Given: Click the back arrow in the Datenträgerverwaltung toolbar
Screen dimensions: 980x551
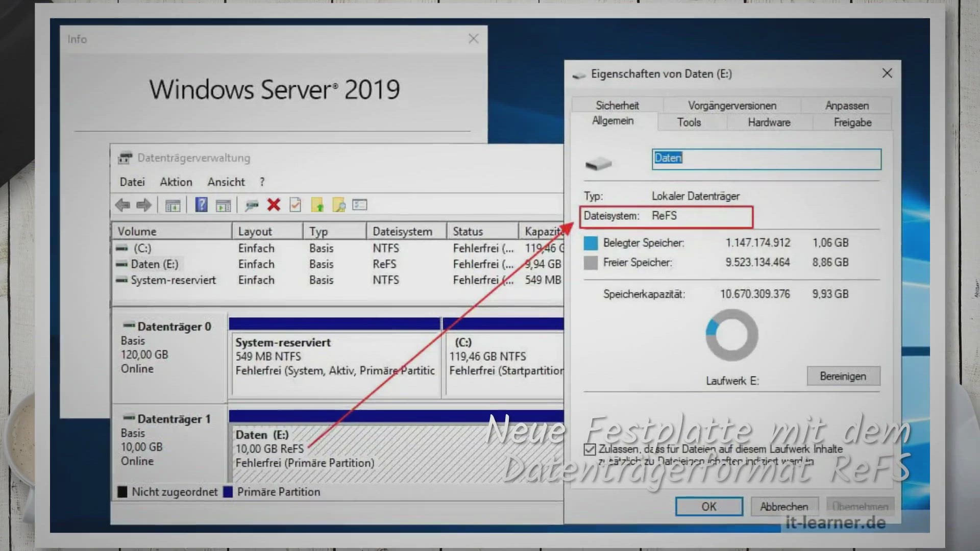Looking at the screenshot, I should [122, 205].
